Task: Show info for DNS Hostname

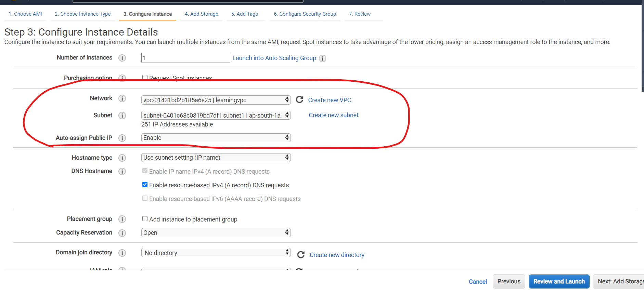Action: coord(122,172)
